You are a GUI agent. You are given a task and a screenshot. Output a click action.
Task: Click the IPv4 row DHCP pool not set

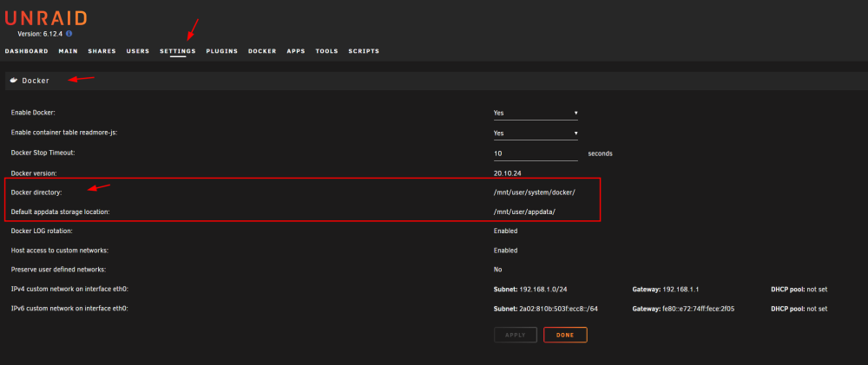pos(799,290)
